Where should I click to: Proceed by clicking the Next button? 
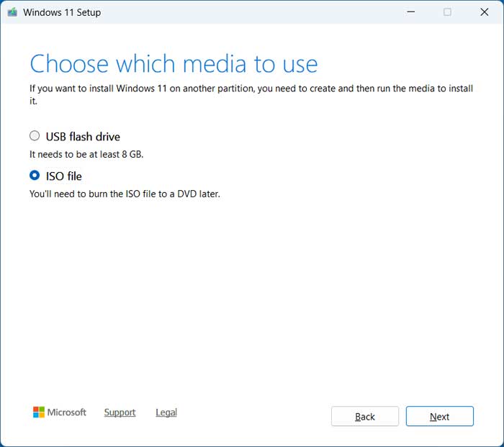439,416
